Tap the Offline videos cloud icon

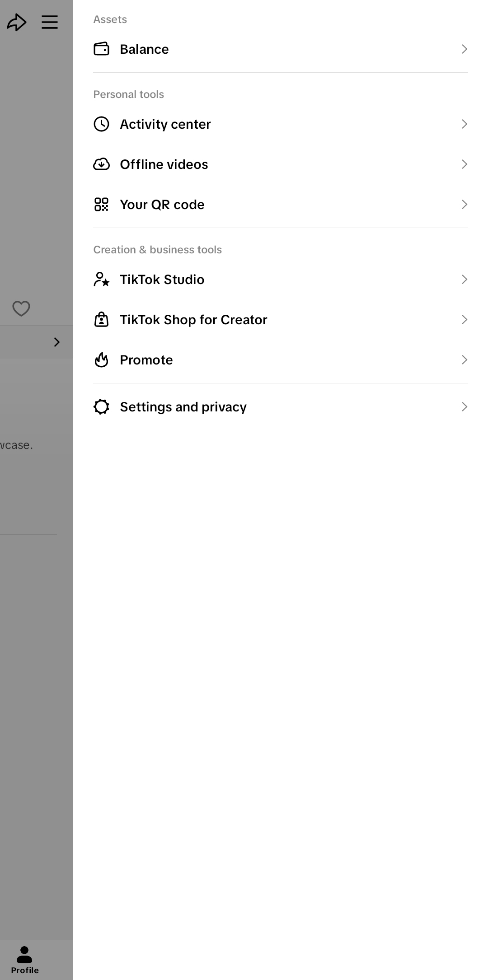[101, 164]
